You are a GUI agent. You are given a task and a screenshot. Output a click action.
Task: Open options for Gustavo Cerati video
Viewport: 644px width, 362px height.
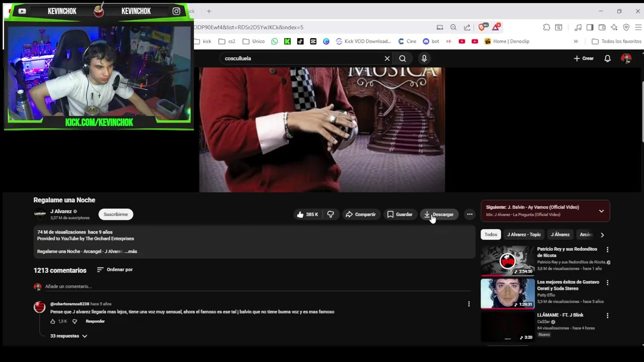[607, 283]
